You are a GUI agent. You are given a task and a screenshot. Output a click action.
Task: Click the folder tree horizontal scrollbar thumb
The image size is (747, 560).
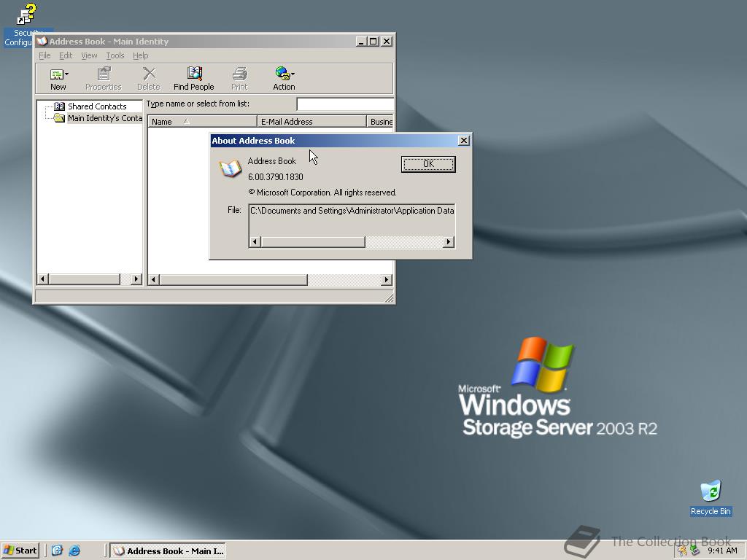pos(85,279)
